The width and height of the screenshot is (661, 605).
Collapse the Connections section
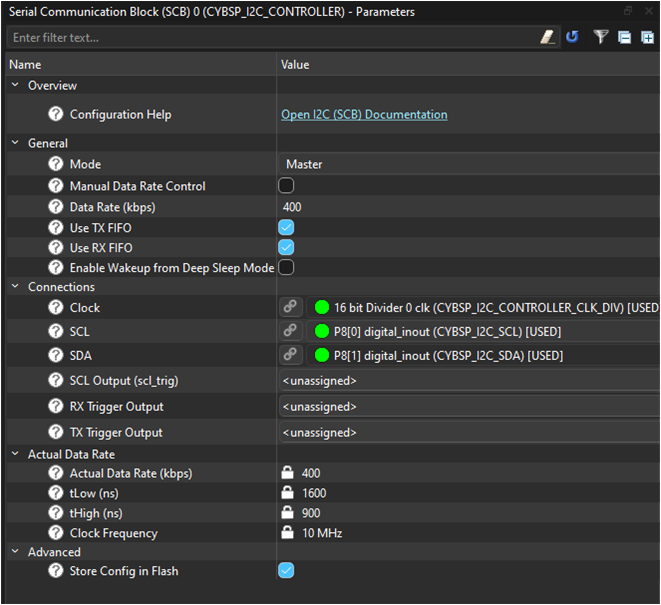coord(16,288)
